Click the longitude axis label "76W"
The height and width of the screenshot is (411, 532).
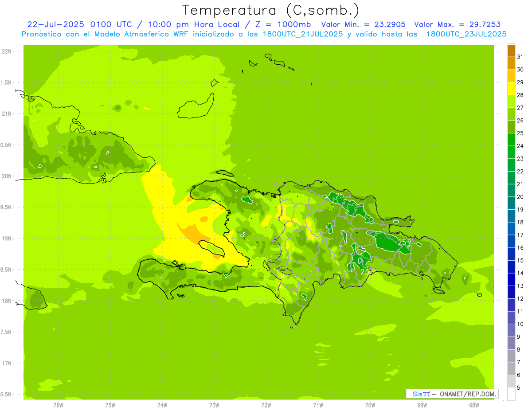(x=58, y=405)
